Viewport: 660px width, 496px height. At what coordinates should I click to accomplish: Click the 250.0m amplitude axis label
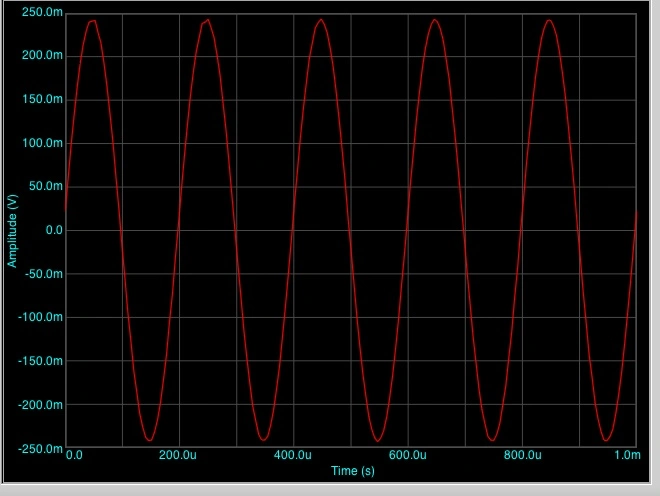click(42, 12)
